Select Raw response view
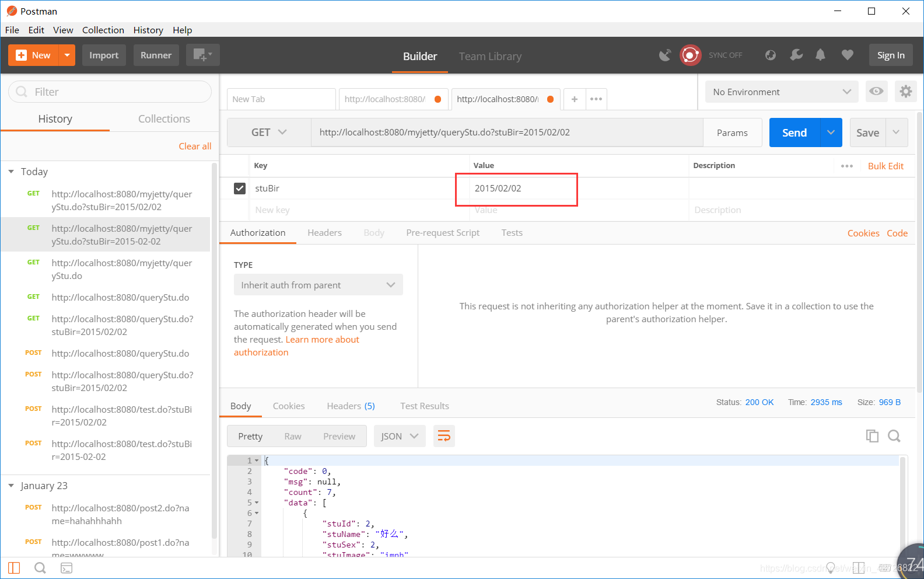The height and width of the screenshot is (579, 924). [x=293, y=436]
